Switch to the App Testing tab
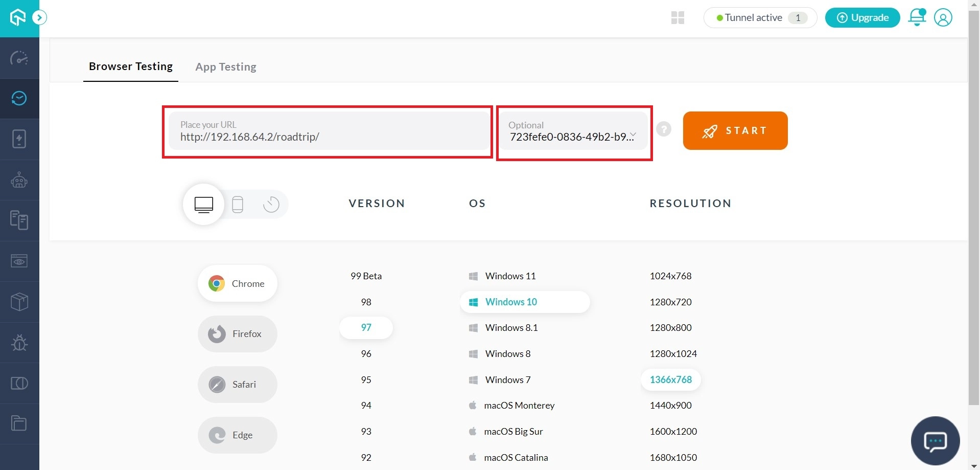980x470 pixels. click(x=225, y=67)
